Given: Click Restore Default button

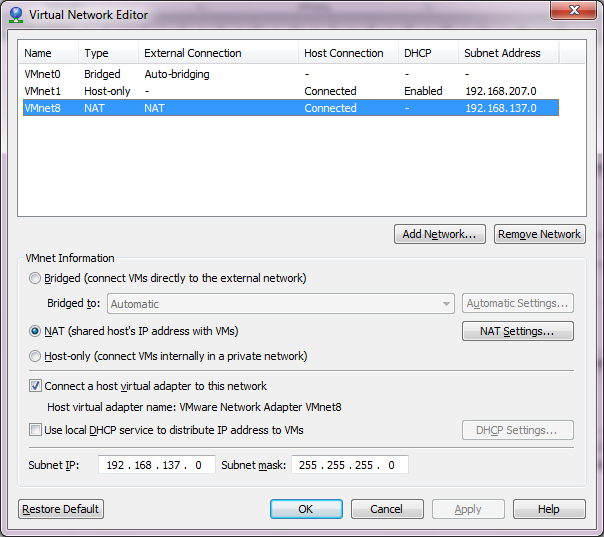Looking at the screenshot, I should coord(61,509).
